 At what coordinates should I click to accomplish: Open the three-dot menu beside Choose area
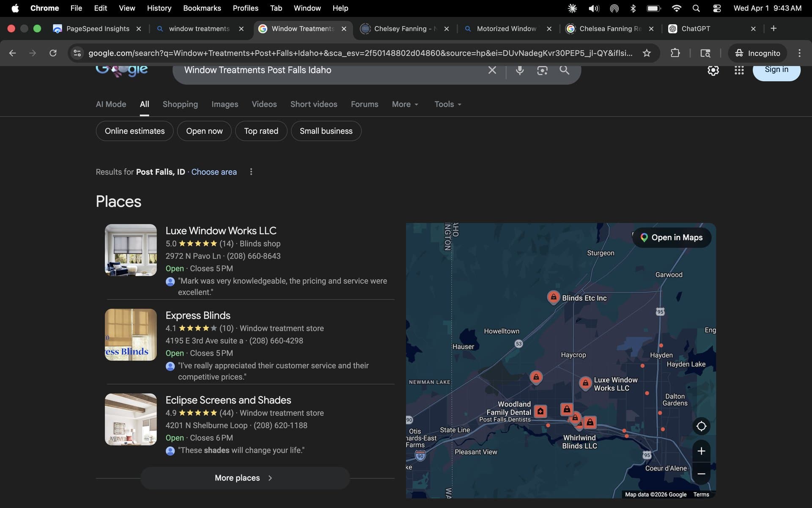(x=251, y=171)
